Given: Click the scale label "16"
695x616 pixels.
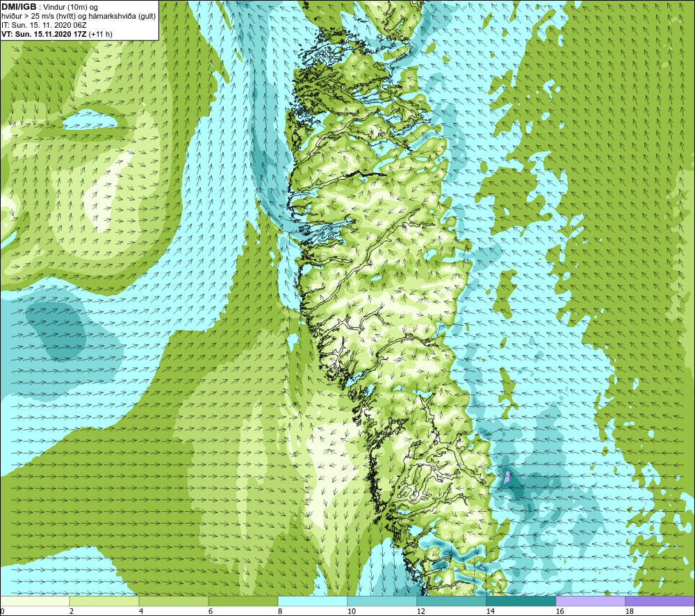Looking at the screenshot, I should 560,612.
